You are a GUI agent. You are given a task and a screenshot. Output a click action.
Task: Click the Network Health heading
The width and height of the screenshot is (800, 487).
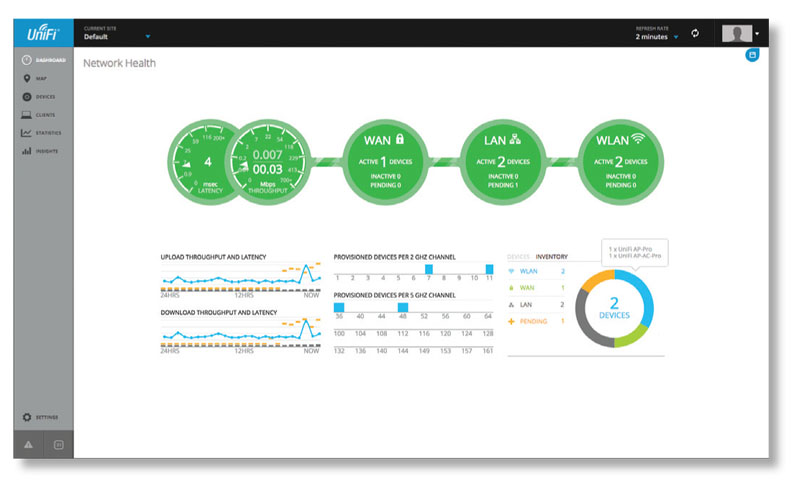tap(119, 63)
